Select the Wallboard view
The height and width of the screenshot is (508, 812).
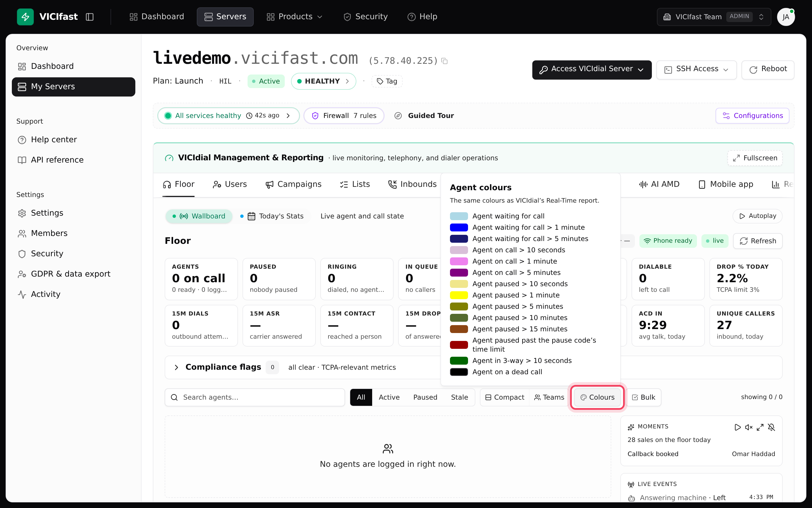coord(199,216)
